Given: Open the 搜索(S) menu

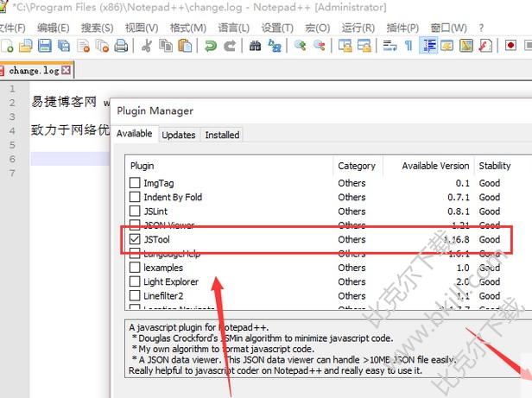Looking at the screenshot, I should click(97, 28).
